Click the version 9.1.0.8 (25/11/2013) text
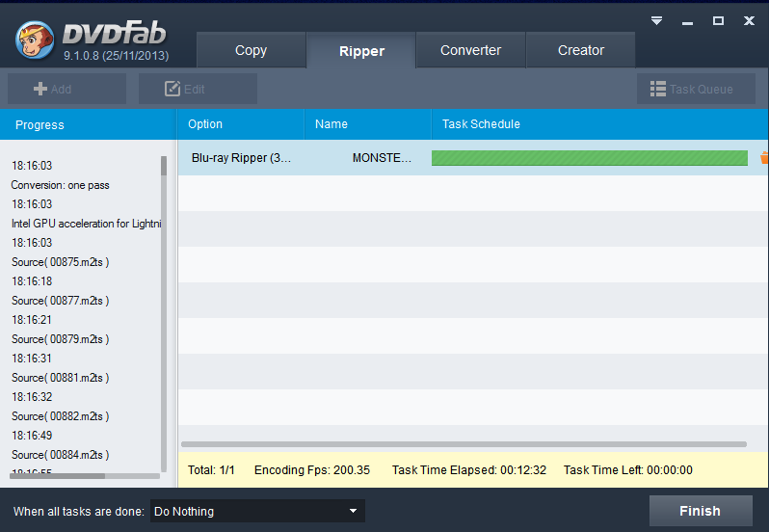This screenshot has width=769, height=532. 117,56
